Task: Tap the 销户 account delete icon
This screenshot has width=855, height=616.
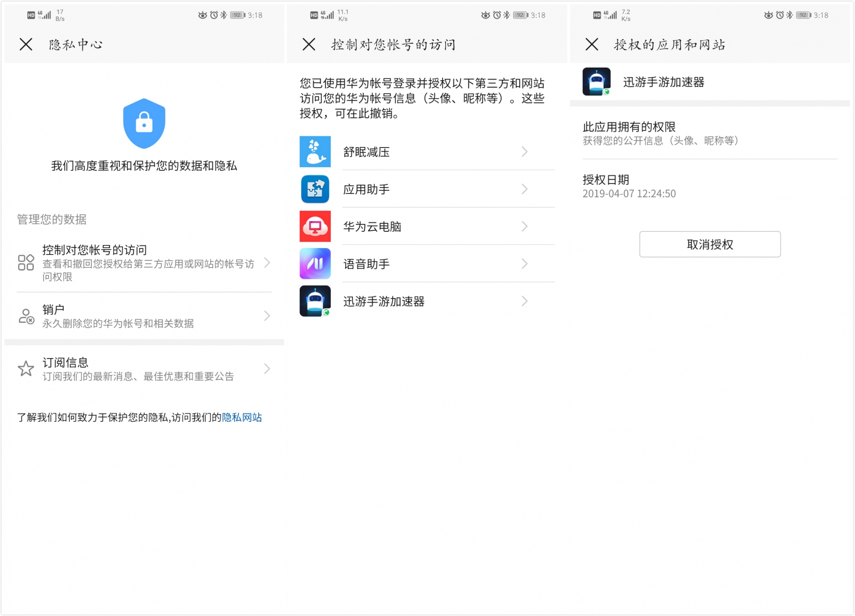Action: pyautogui.click(x=26, y=316)
